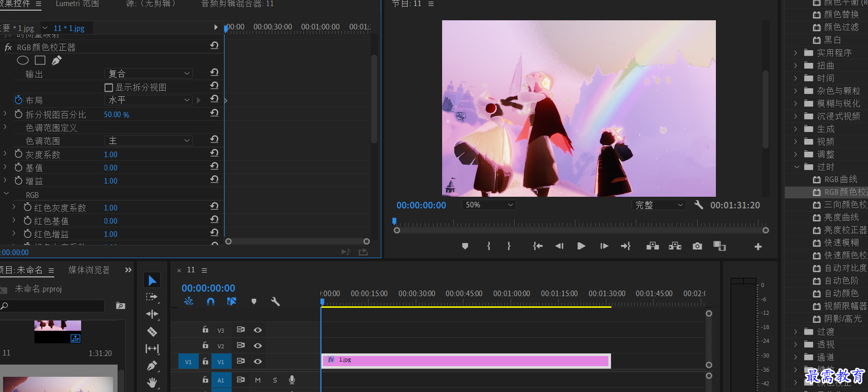Select the 1.jpg clip on V1

pyautogui.click(x=466, y=361)
